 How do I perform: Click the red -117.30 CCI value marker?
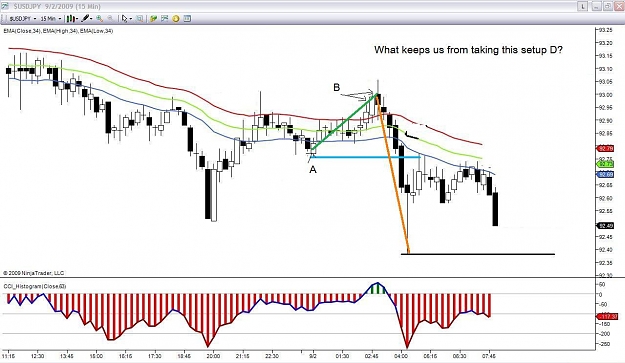pyautogui.click(x=607, y=317)
